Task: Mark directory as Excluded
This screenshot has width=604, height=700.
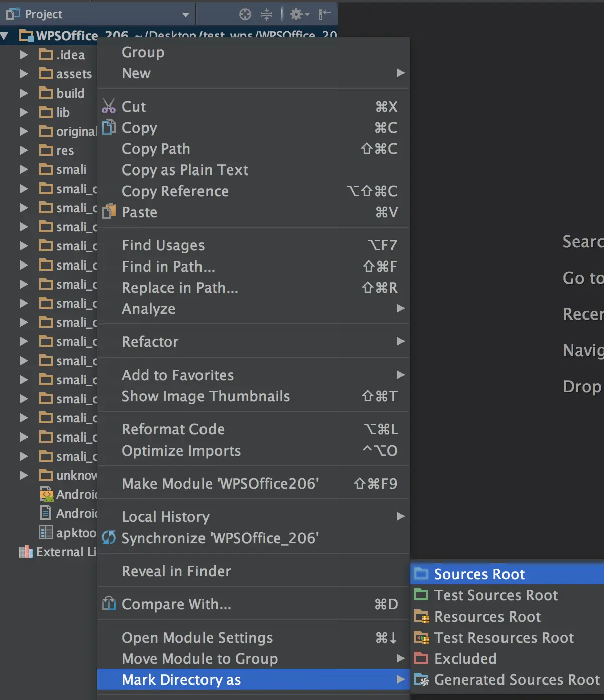Action: tap(508, 658)
